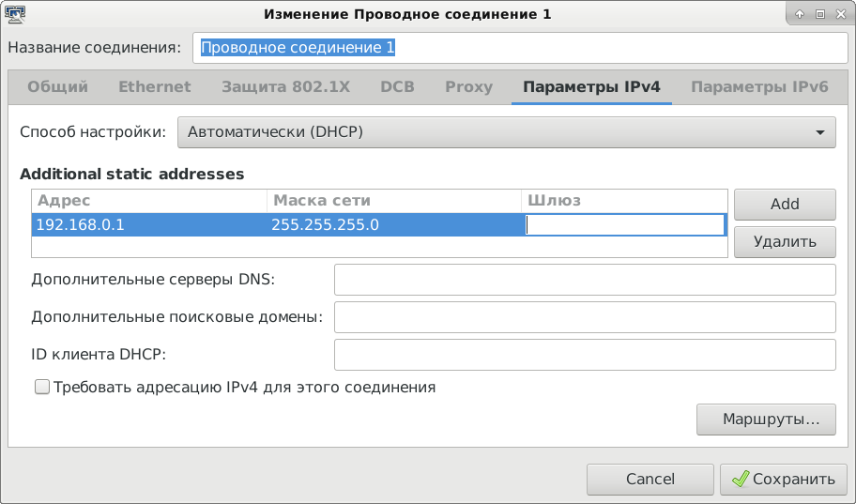Go to the Защита 802.1X tab
This screenshot has height=504, width=856.
click(285, 87)
